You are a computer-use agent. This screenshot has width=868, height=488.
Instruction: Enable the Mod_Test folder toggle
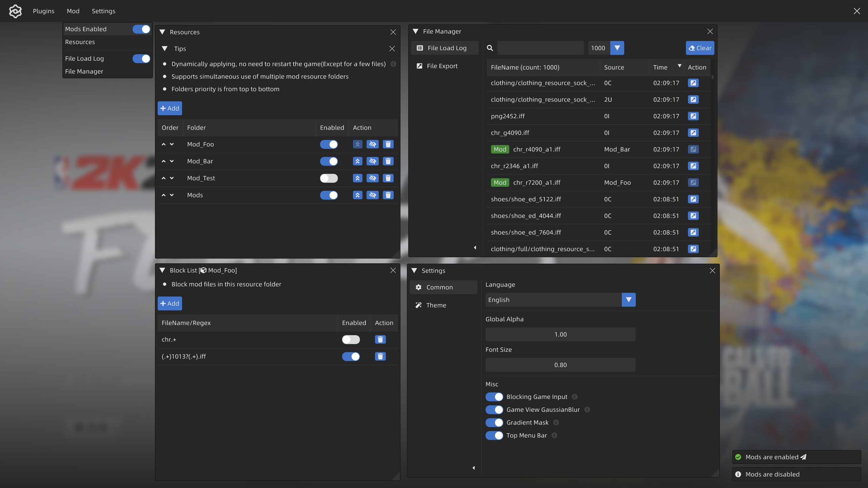pos(329,178)
